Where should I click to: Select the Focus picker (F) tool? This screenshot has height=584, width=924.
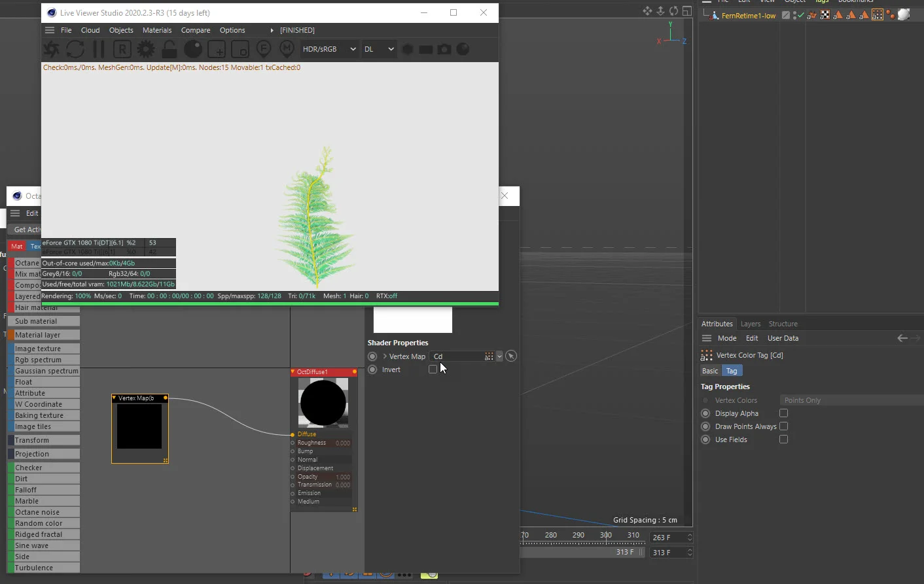pos(264,49)
